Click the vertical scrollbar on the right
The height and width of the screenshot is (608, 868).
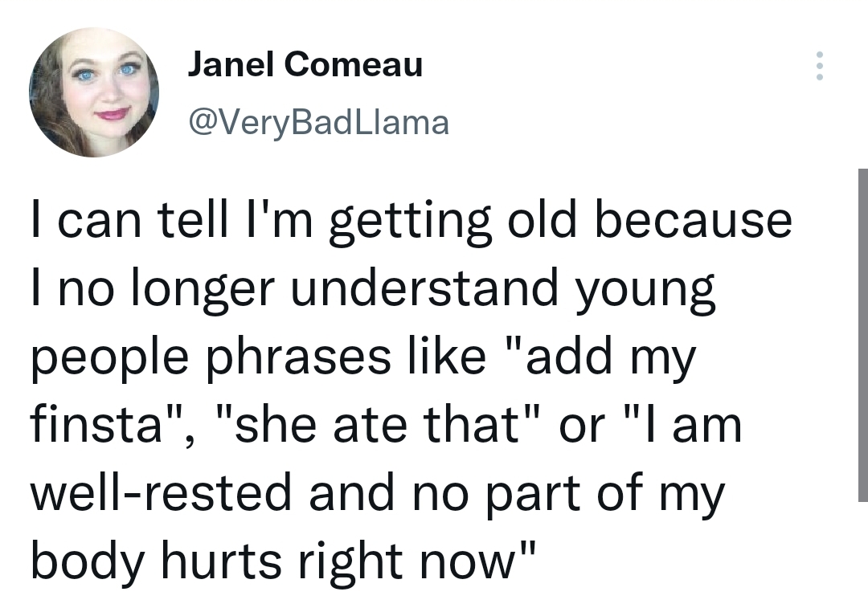click(x=862, y=335)
